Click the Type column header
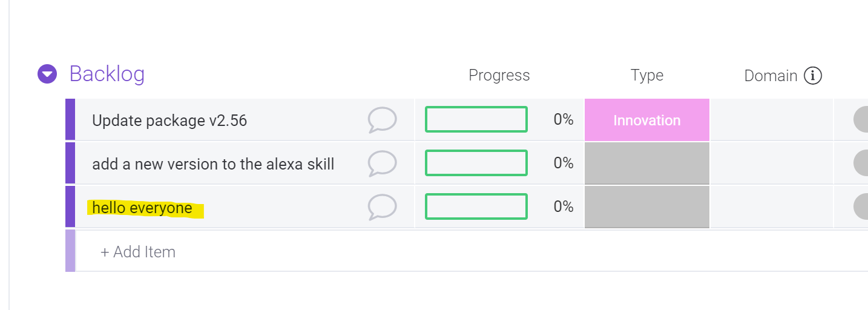The width and height of the screenshot is (868, 310). (646, 76)
